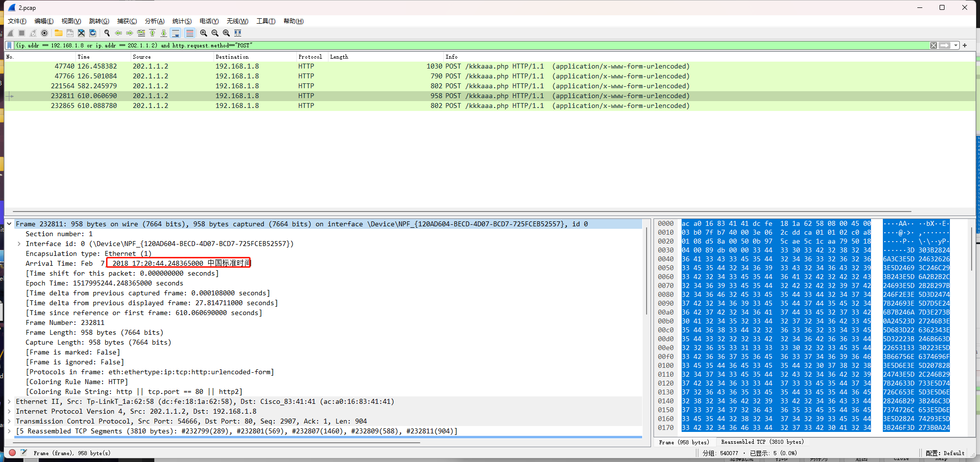The height and width of the screenshot is (462, 980).
Task: Open the 跳转(G) menu
Action: [x=99, y=21]
